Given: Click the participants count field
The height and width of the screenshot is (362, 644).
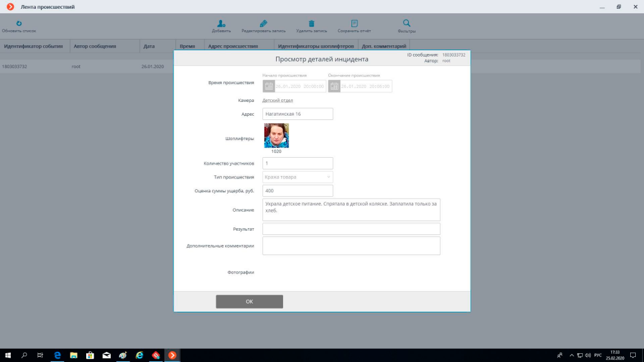Looking at the screenshot, I should coord(297,163).
